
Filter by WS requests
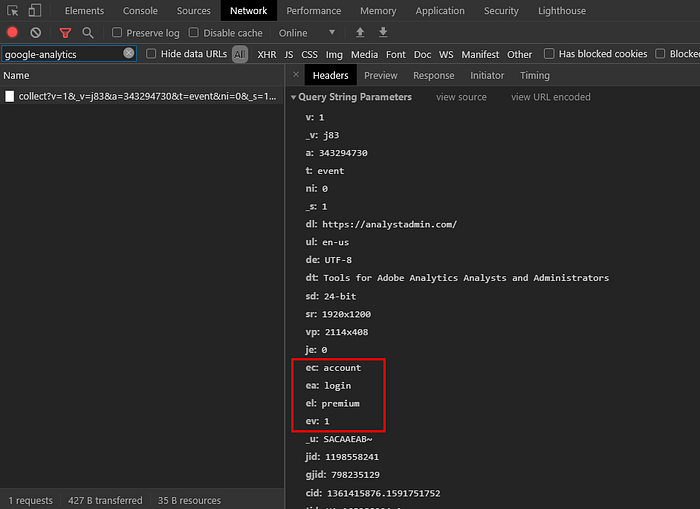coord(446,54)
